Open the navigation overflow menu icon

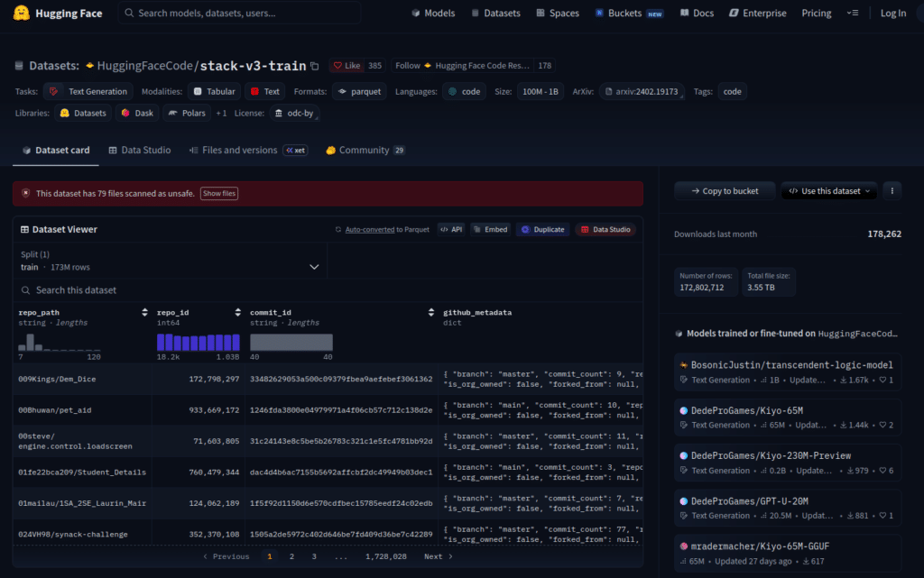[x=853, y=13]
